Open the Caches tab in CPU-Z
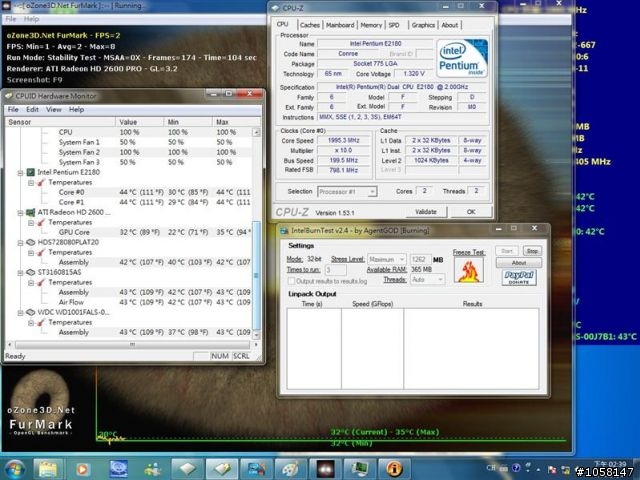 point(310,25)
